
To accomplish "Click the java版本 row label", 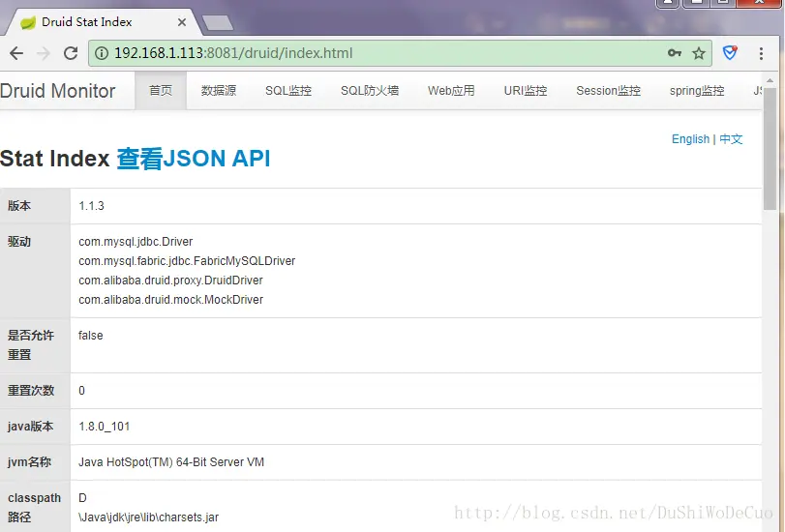I will pos(31,427).
